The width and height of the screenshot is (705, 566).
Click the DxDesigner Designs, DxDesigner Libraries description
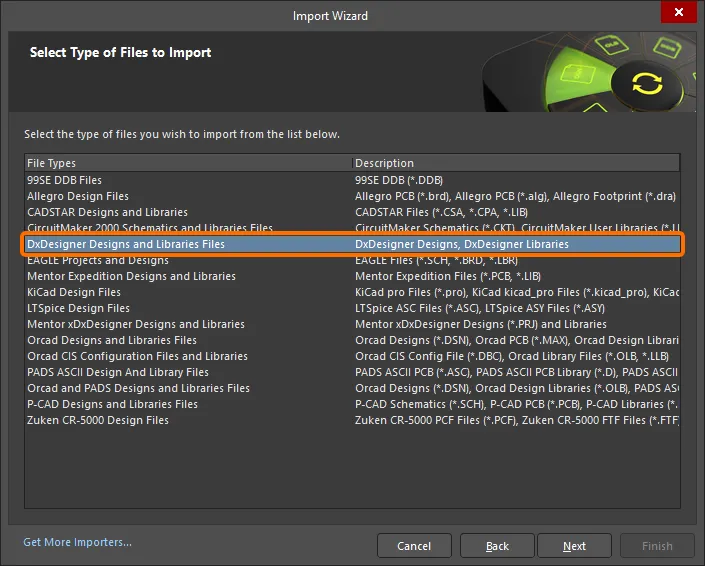coord(462,244)
